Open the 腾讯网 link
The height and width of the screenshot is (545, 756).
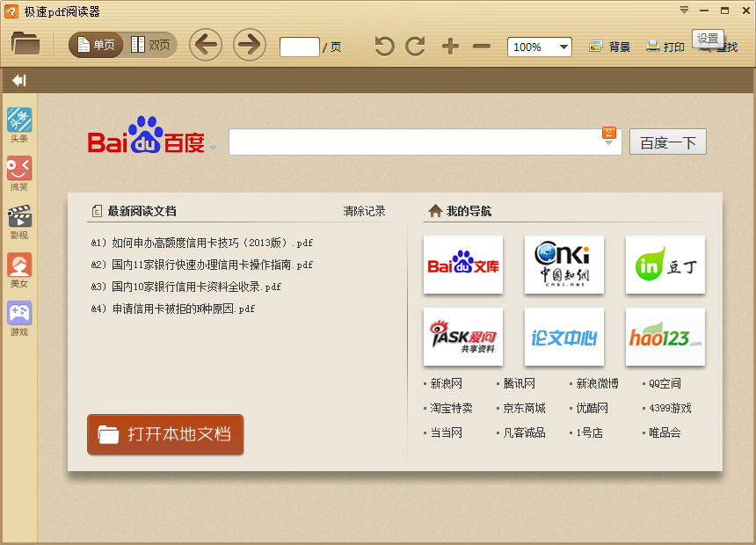[x=520, y=383]
